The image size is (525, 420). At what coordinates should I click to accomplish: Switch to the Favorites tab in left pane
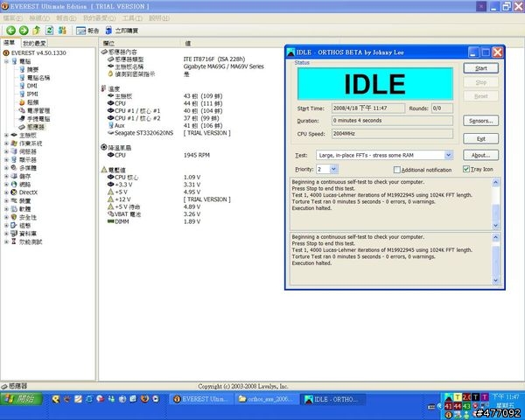point(34,44)
